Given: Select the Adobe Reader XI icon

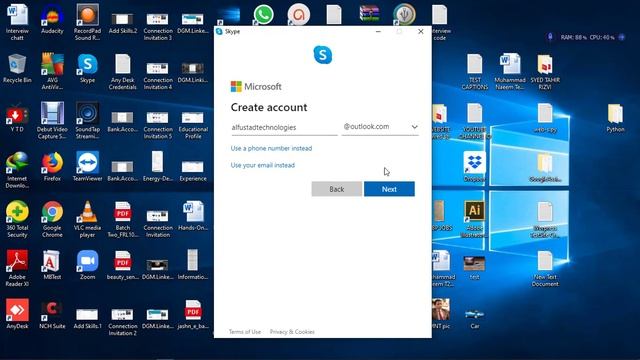Looking at the screenshot, I should 17,269.
